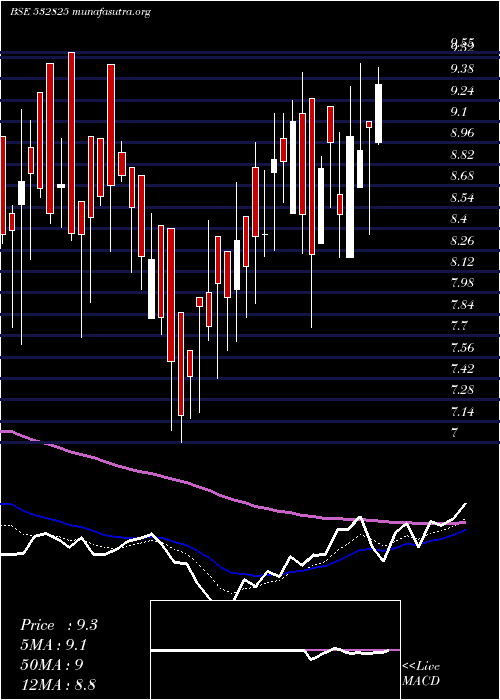Screen dimensions: 500x700
Task: Click inside the Live MACD inset panel
Action: click(275, 650)
